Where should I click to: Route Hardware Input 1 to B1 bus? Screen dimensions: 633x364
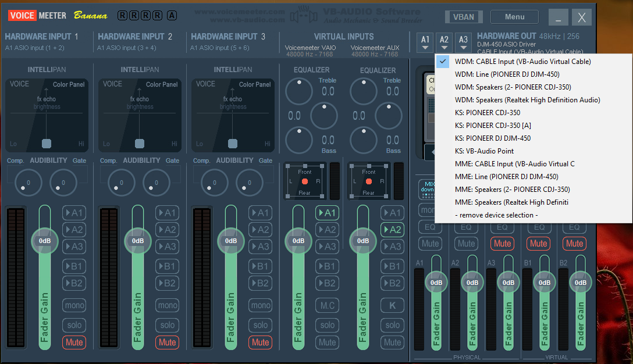pos(74,266)
